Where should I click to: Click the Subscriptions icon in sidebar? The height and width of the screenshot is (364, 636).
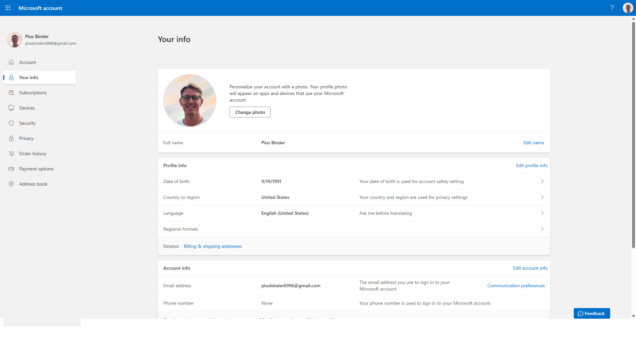[x=11, y=93]
